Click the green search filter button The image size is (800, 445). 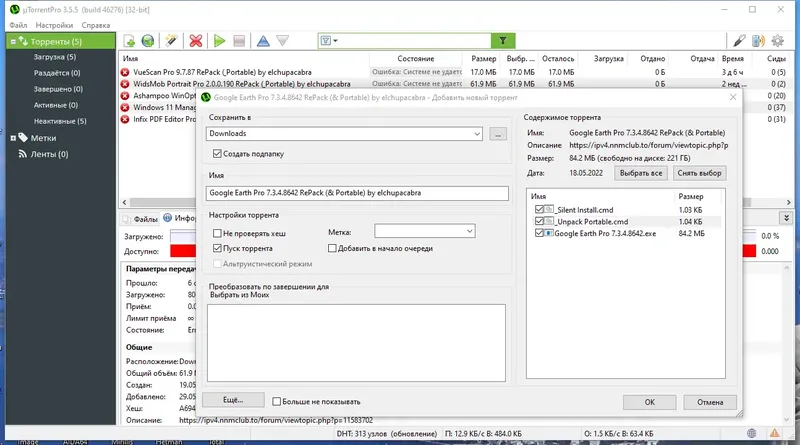(x=503, y=41)
